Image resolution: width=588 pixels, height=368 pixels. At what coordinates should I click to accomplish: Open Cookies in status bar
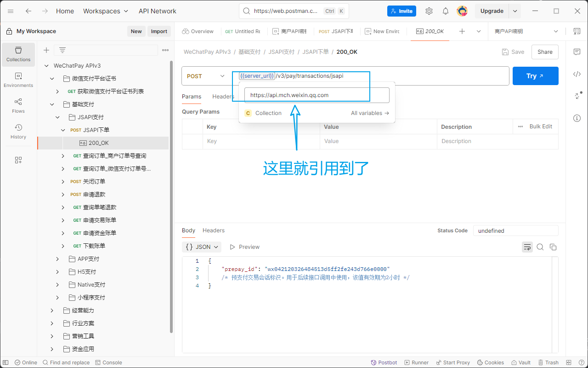[491, 362]
